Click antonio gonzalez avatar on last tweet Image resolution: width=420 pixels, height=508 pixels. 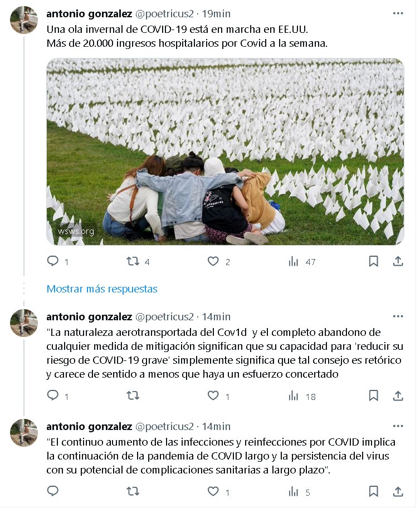pos(24,433)
